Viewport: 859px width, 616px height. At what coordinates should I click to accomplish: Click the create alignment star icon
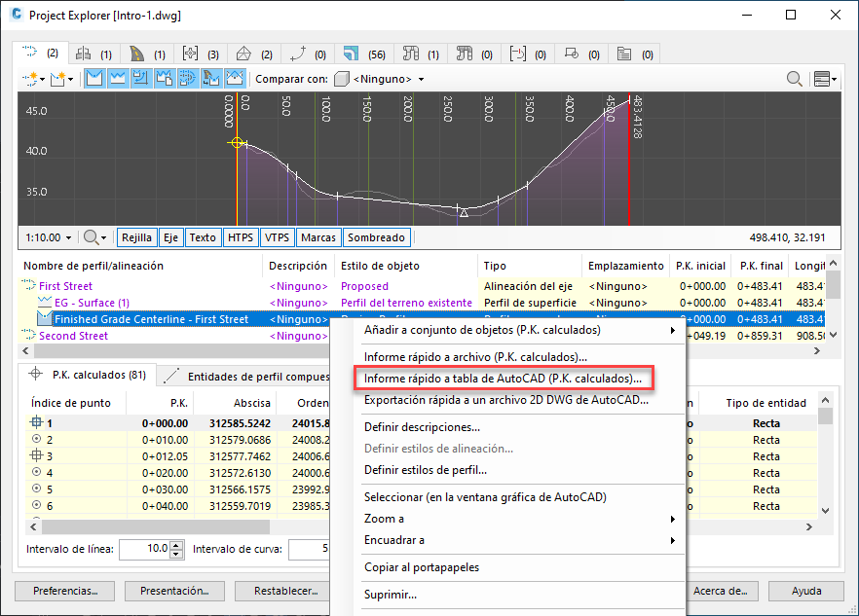pos(33,79)
